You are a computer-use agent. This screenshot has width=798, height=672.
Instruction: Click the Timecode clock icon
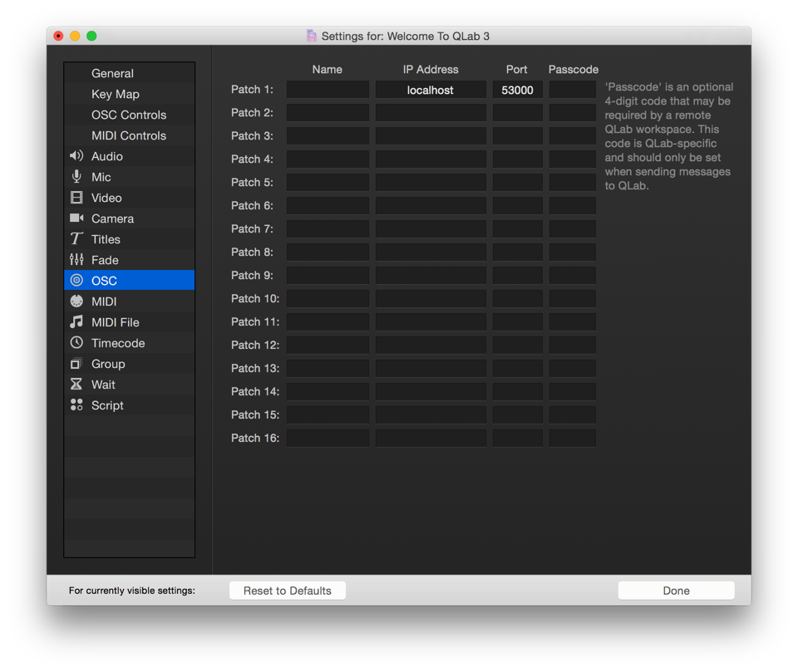[76, 343]
